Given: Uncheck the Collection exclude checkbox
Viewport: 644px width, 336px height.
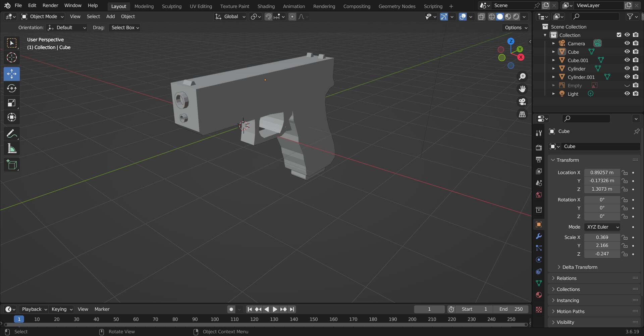Looking at the screenshot, I should [x=619, y=35].
